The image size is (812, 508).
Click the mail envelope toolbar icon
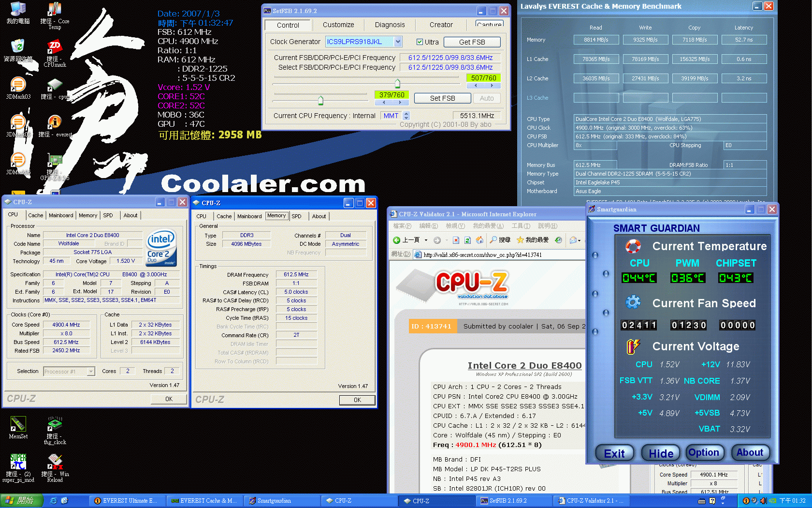pos(573,240)
